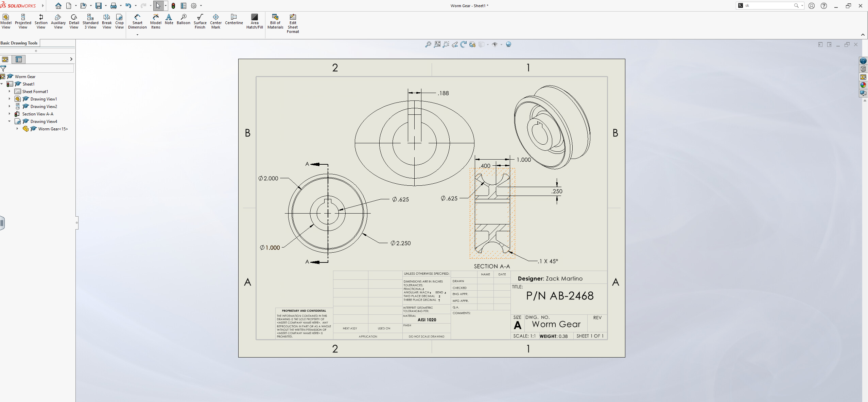868x402 pixels.
Task: Open the Hide/Show Items eye
Action: [x=495, y=44]
